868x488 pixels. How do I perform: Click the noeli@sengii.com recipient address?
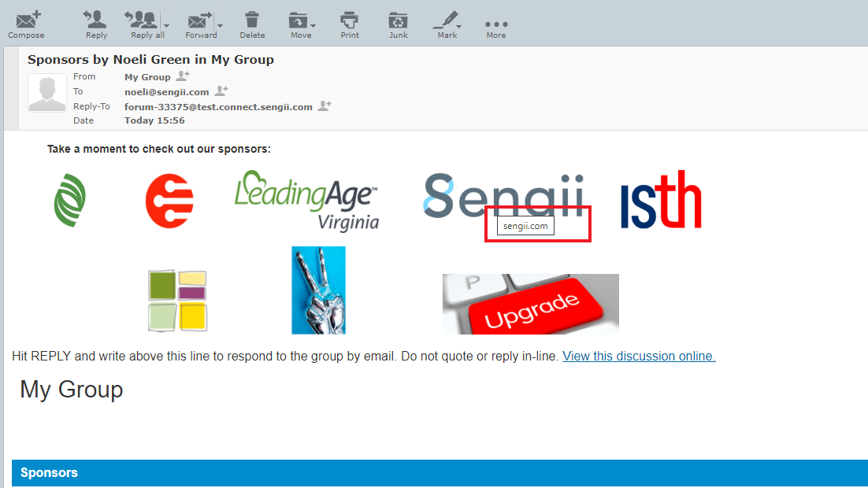167,92
